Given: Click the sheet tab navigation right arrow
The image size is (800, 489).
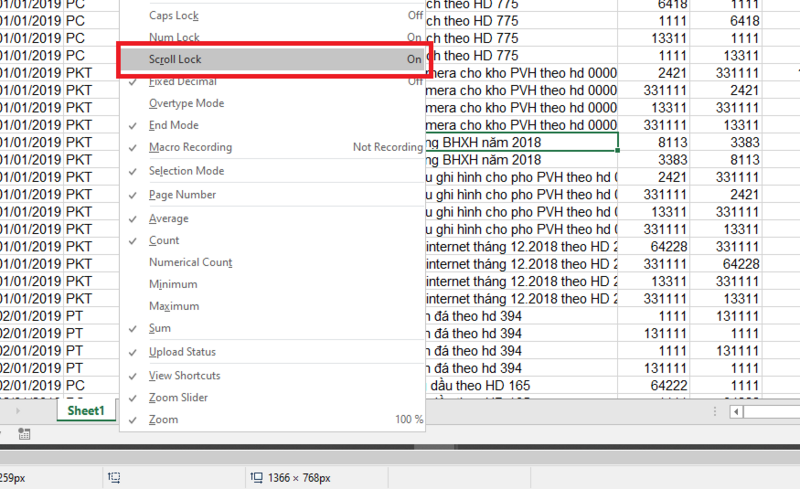Looking at the screenshot, I should [18, 410].
